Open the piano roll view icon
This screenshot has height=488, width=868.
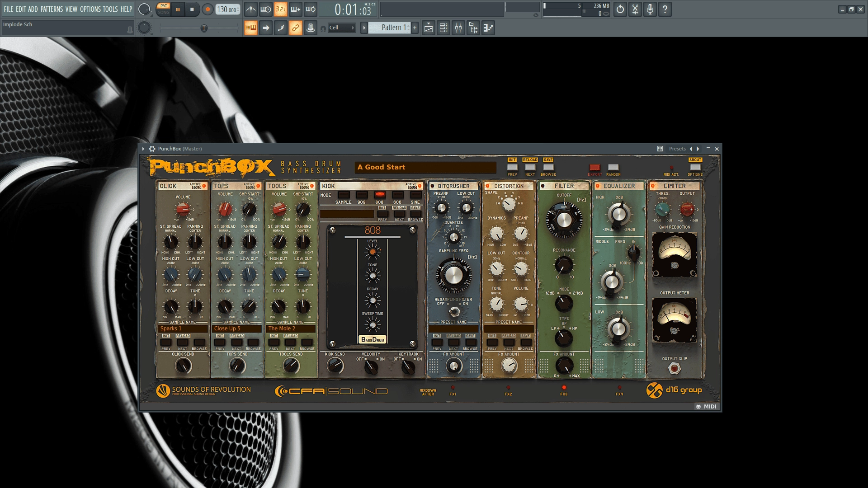point(488,28)
